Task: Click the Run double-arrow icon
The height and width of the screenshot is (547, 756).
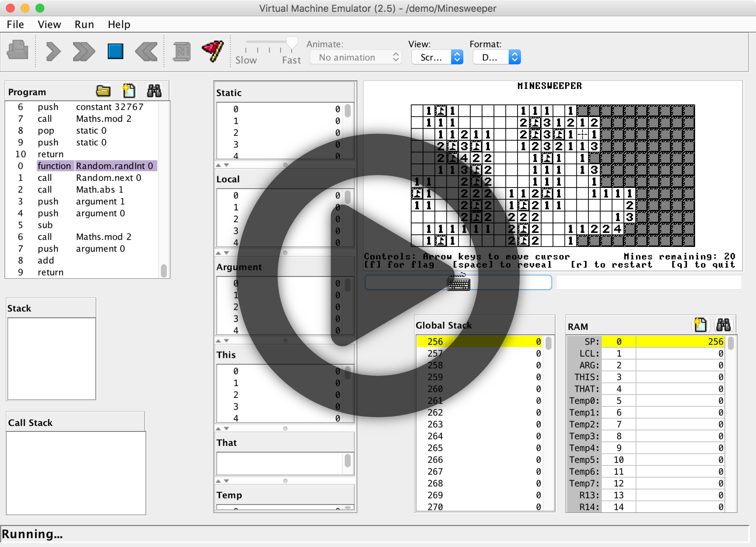Action: [x=84, y=51]
